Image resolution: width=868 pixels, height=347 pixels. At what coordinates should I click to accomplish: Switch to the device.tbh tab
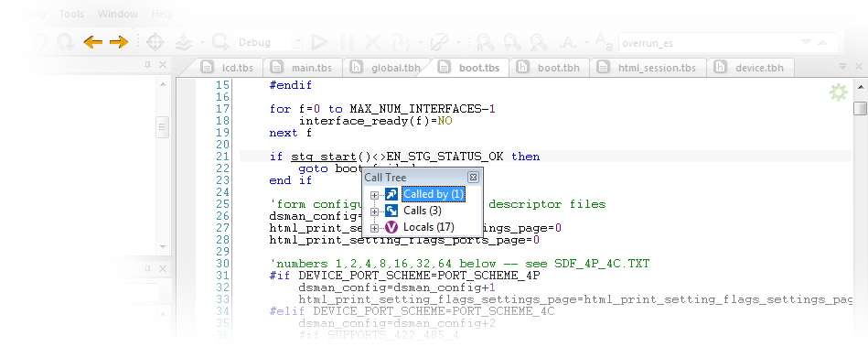(x=750, y=68)
